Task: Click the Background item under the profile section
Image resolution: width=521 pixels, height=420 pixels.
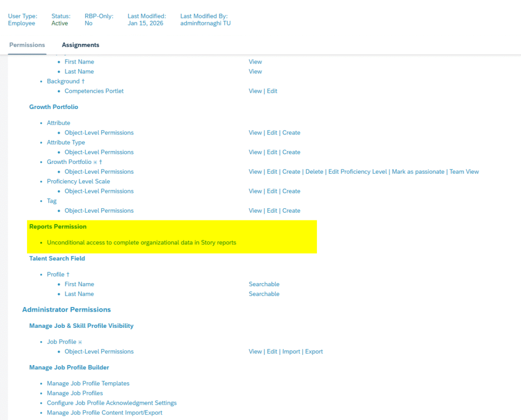Action: coord(63,81)
